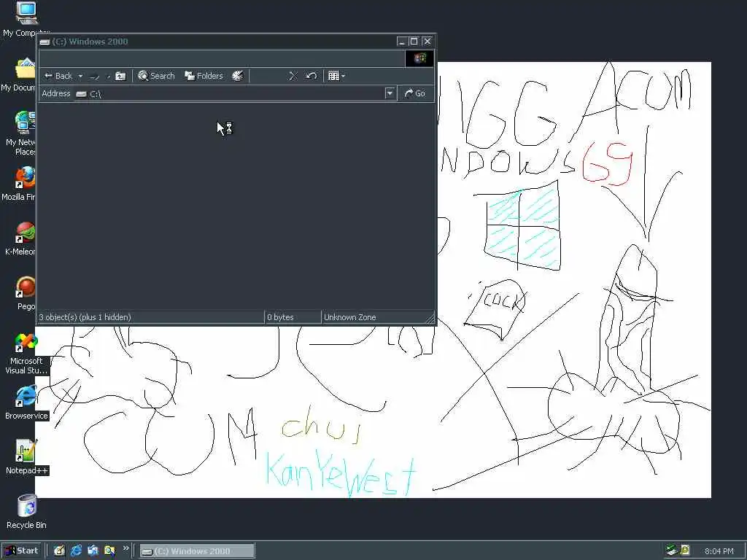Click the yellow tray icon beside the clock
This screenshot has height=560, width=747.
[685, 551]
